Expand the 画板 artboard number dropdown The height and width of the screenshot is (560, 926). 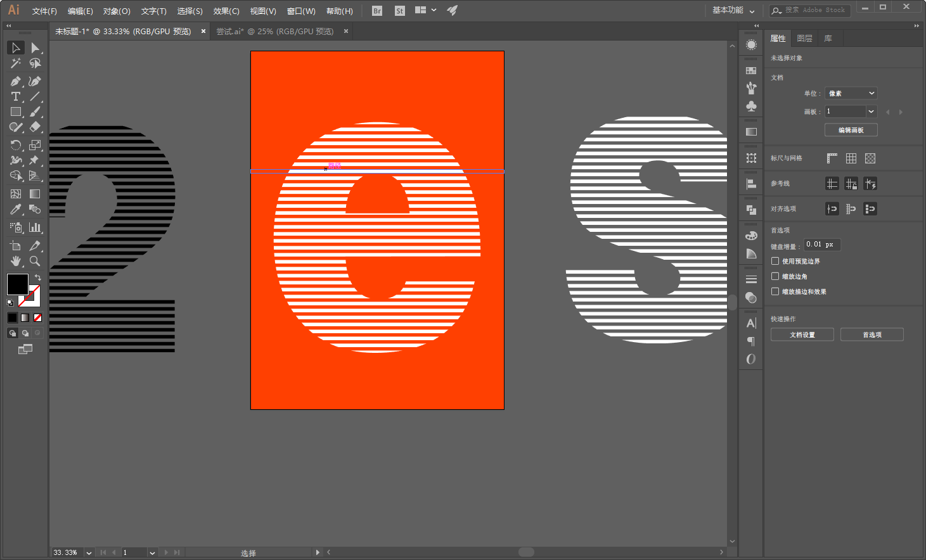871,111
